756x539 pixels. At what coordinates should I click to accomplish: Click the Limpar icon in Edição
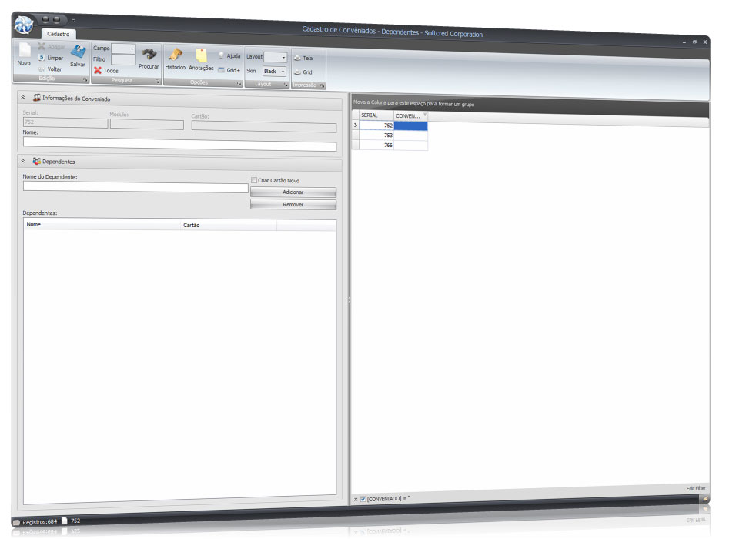pos(42,58)
